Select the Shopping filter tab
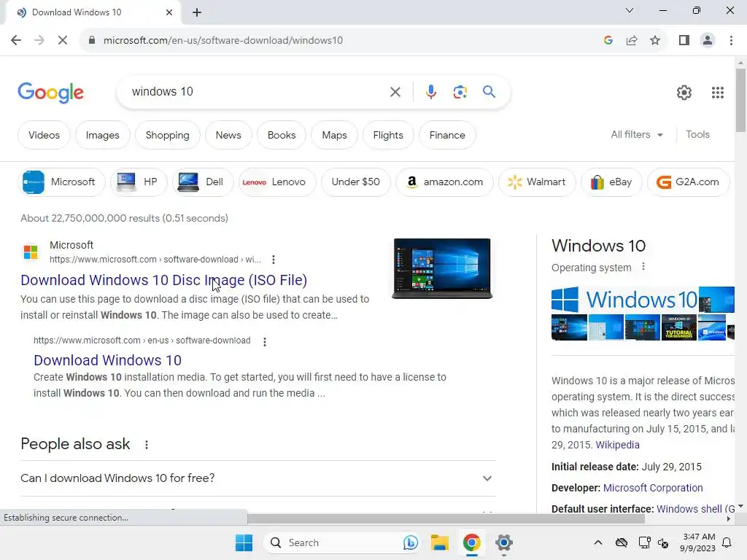 (167, 135)
